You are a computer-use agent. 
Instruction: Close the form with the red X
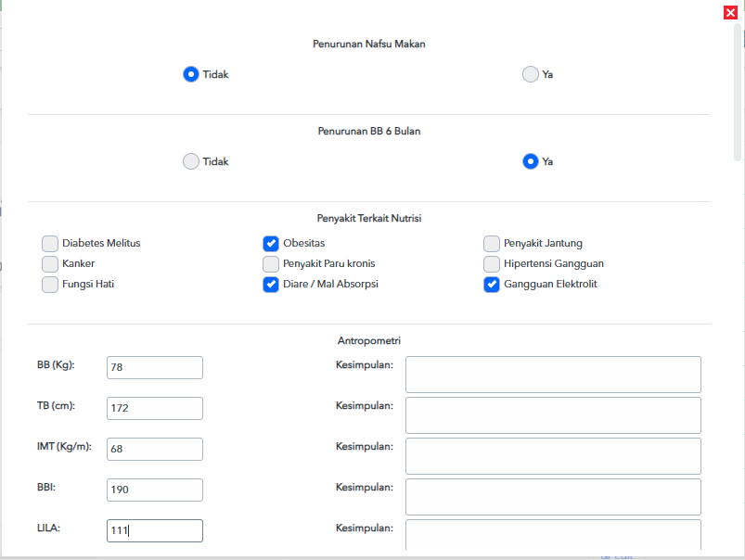point(730,12)
